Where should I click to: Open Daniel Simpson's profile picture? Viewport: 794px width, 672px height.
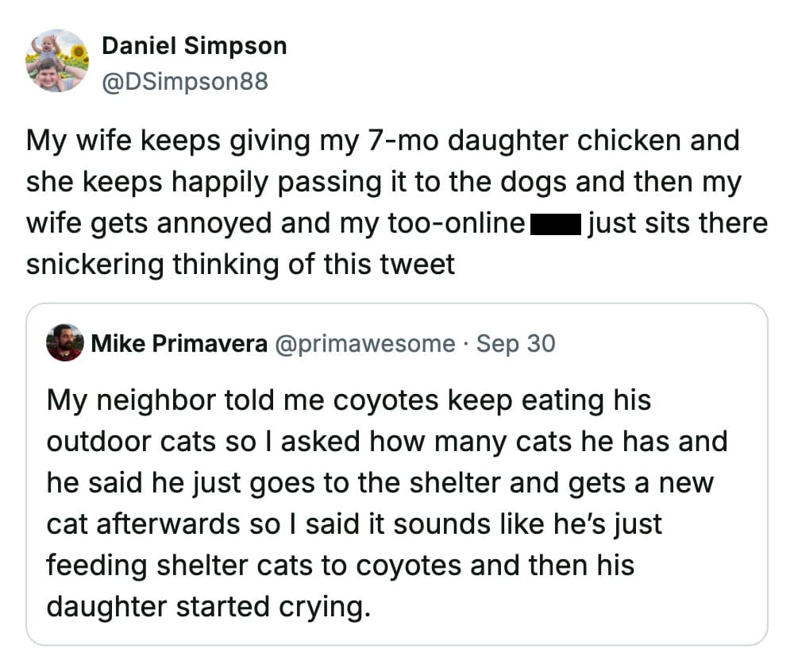tap(56, 61)
